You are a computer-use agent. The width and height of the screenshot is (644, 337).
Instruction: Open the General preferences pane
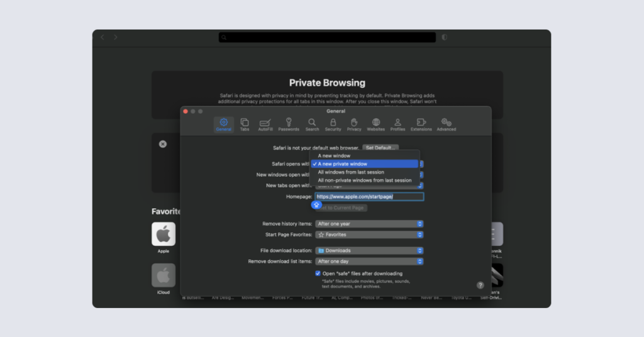tap(223, 124)
